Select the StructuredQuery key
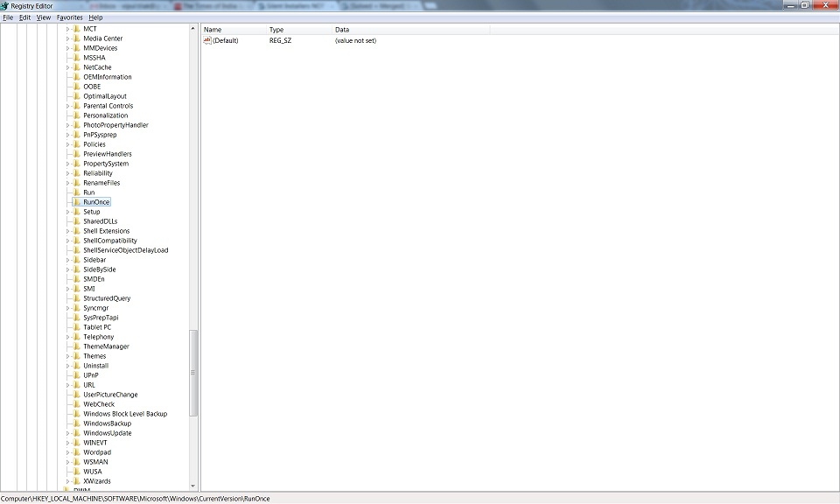The image size is (840, 504). click(x=107, y=299)
